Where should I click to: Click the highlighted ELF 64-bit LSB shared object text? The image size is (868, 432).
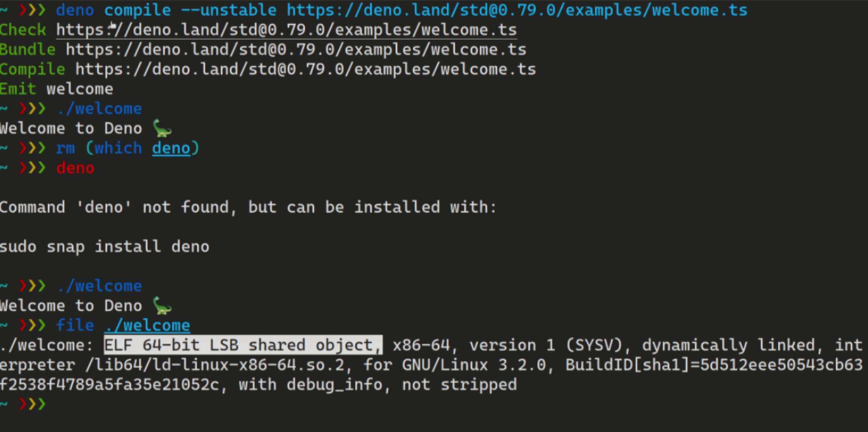[243, 345]
